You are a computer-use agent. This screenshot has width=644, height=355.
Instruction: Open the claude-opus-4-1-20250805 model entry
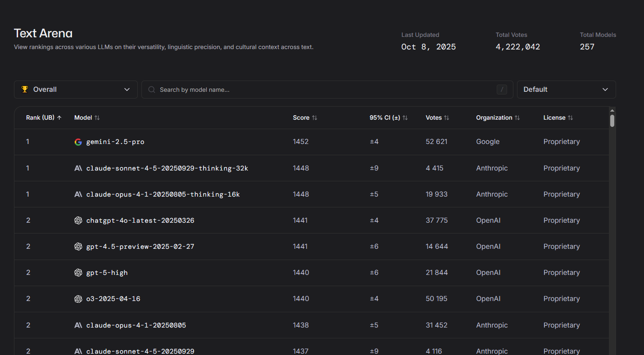tap(136, 325)
